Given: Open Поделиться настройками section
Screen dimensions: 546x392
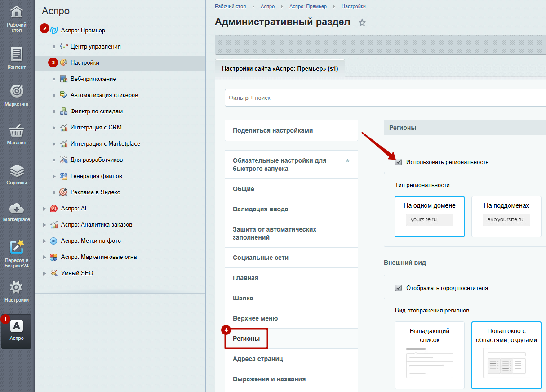Looking at the screenshot, I should pos(291,130).
